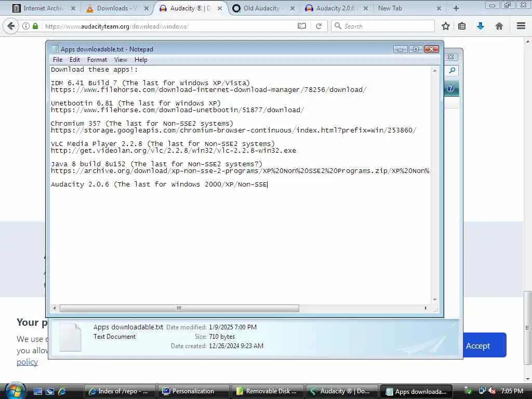Click Notepad horizontal scrollbar left arrow
This screenshot has height=399, width=532.
54,308
